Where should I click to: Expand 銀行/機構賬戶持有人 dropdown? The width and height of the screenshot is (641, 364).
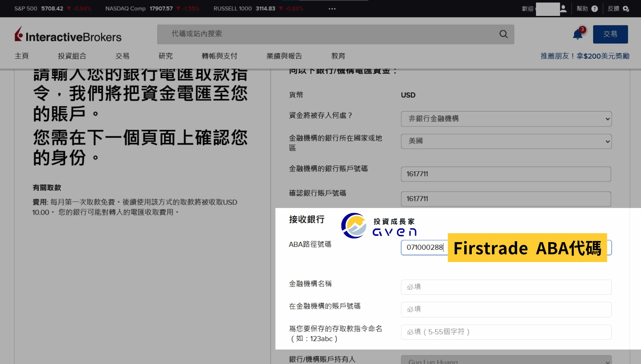pyautogui.click(x=506, y=360)
